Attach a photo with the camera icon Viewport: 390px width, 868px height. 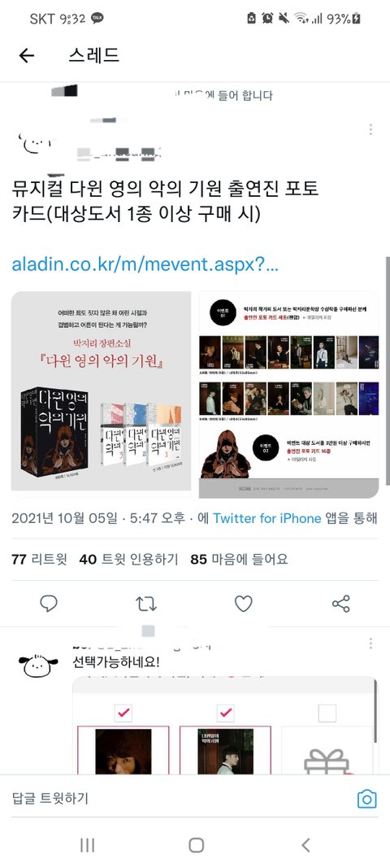tap(366, 799)
